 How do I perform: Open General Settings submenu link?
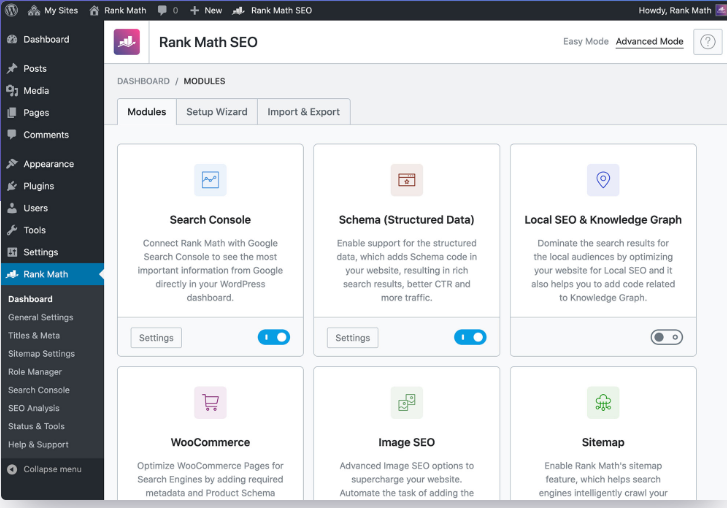point(41,318)
